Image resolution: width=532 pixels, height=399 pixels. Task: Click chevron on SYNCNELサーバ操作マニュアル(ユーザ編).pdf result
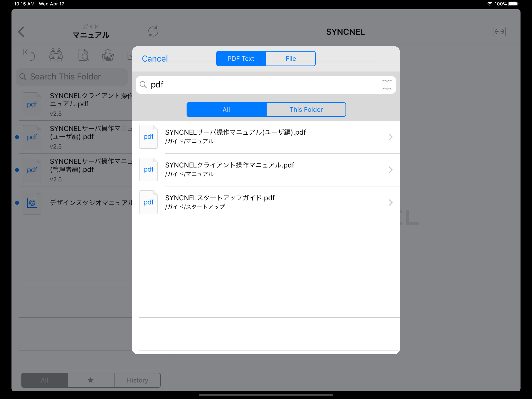390,137
